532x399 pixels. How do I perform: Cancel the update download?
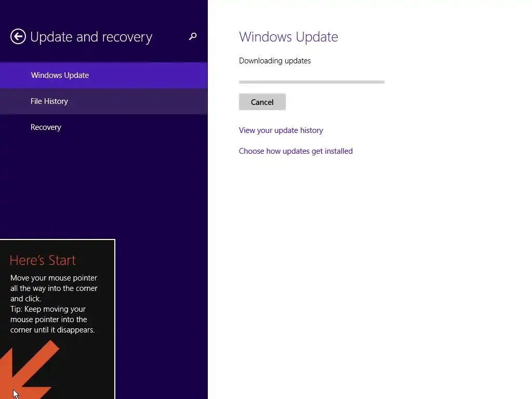pyautogui.click(x=262, y=102)
